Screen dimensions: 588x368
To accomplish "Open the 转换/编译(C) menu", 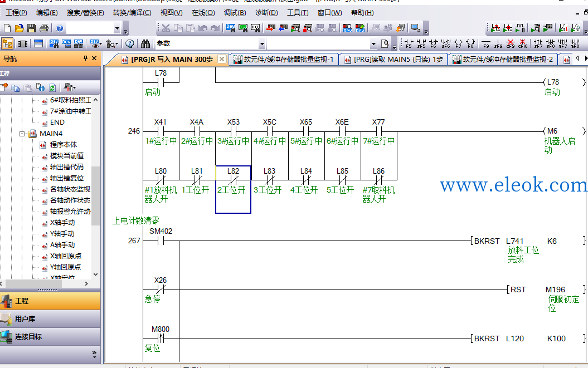I will [132, 13].
